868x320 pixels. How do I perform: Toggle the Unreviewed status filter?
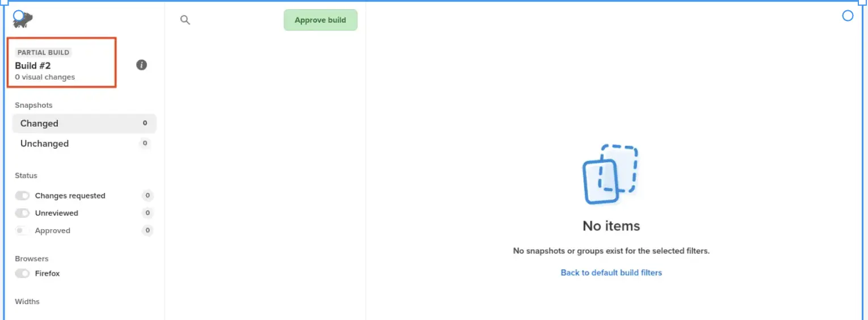point(23,213)
